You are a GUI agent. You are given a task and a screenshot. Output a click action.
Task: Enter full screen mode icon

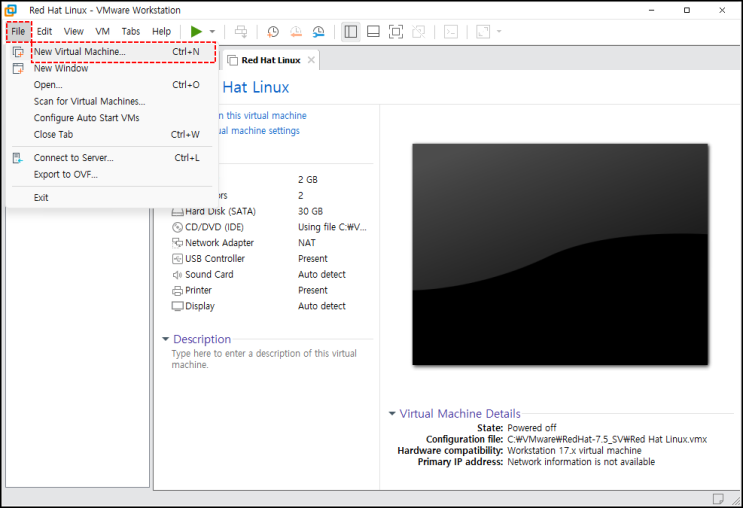coord(396,32)
